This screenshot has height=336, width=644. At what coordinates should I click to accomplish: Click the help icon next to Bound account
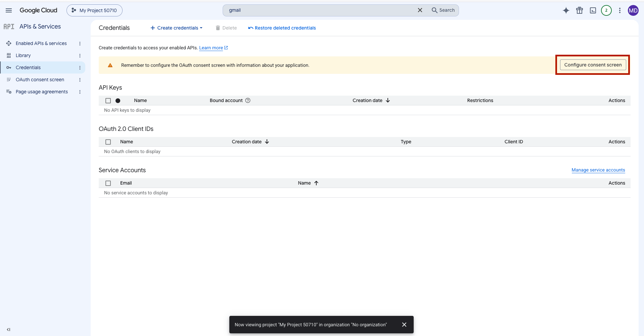pyautogui.click(x=248, y=100)
